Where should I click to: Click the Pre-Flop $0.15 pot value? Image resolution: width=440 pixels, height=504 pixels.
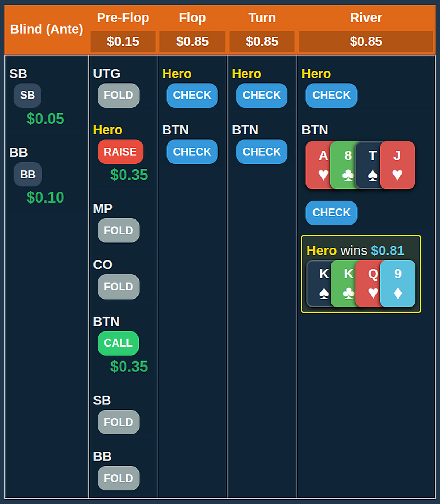(x=123, y=41)
